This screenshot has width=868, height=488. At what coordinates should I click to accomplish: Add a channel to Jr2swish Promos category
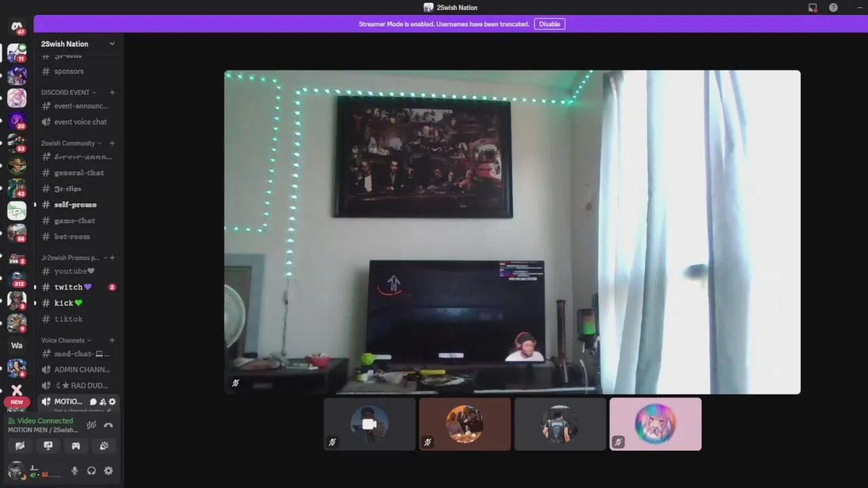[113, 258]
